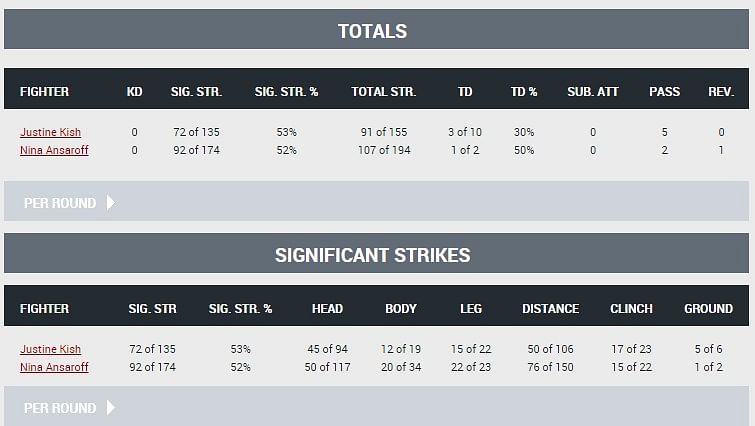Click the SIGNIFICANT STRIKES section header
Viewport: 755px width, 426px height.
[372, 255]
